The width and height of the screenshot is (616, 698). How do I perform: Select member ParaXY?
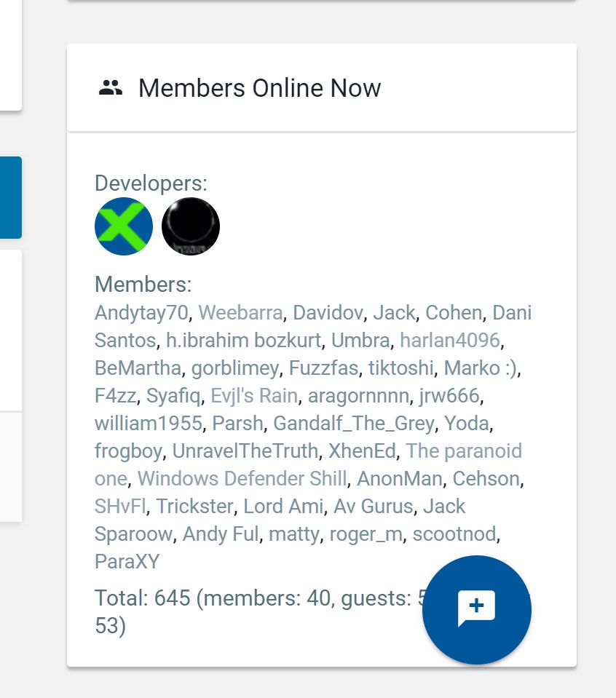coord(127,562)
